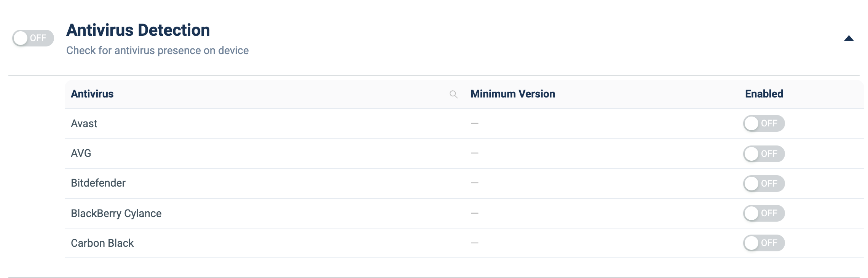Click Bitdefender minimum version dash

(475, 183)
